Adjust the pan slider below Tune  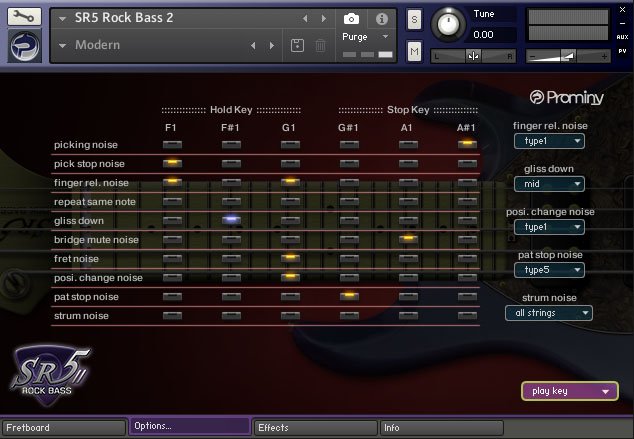point(474,56)
